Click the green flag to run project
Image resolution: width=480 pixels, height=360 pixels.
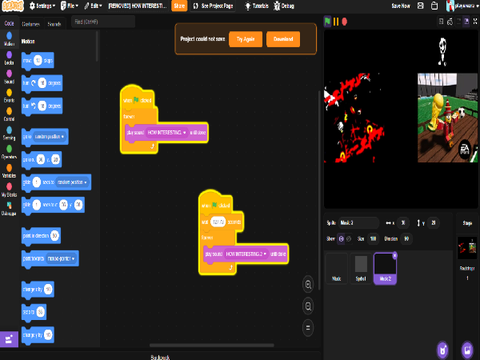pos(327,22)
